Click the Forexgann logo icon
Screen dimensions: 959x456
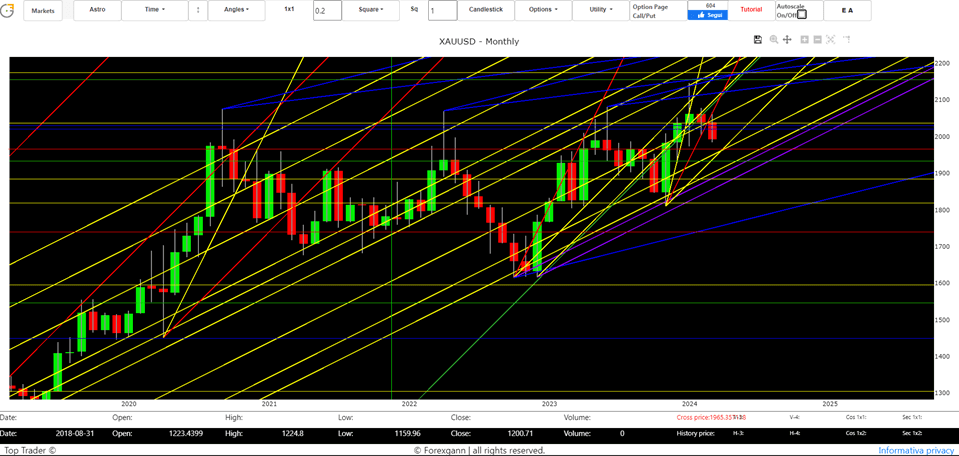tap(8, 10)
